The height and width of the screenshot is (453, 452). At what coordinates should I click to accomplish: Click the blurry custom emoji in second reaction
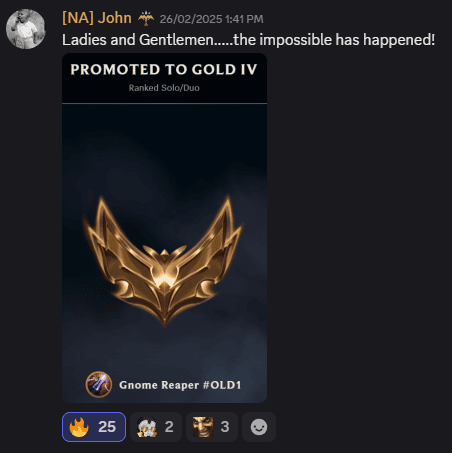pos(147,427)
